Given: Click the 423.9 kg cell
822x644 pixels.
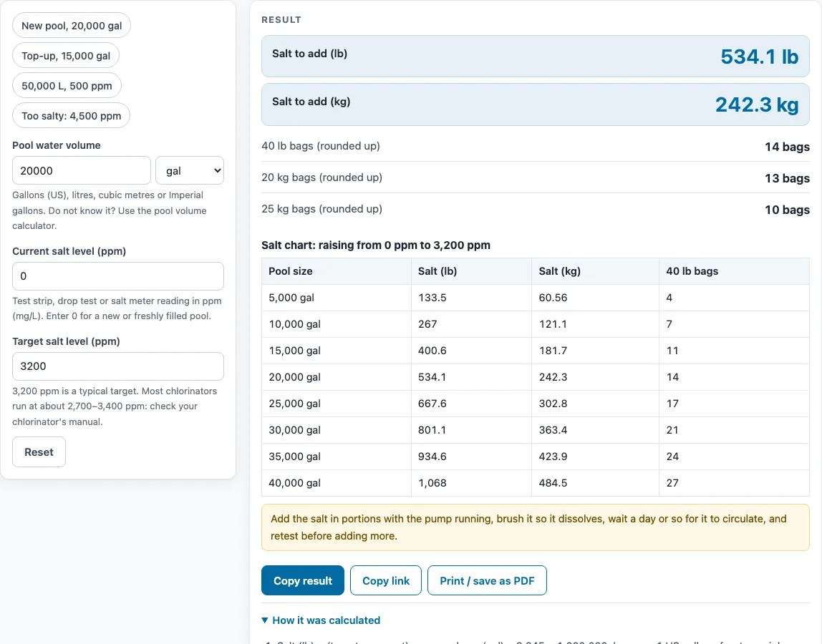Looking at the screenshot, I should (595, 457).
